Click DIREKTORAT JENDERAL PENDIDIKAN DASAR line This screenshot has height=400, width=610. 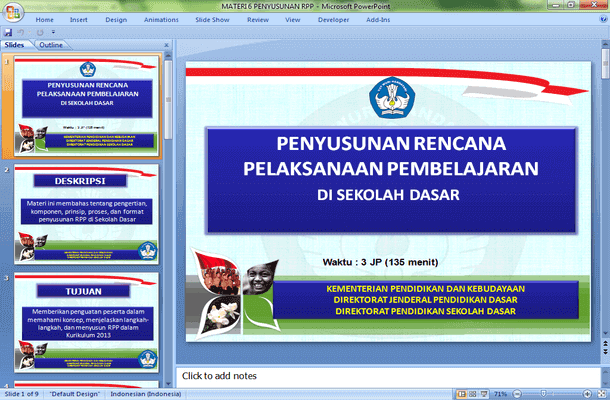(426, 300)
